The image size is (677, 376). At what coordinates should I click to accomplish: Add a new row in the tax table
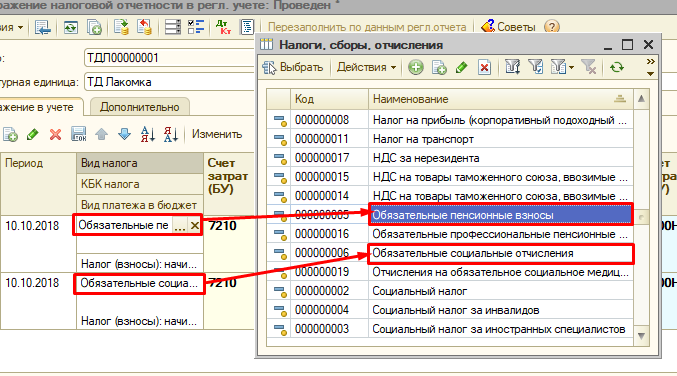(10, 134)
